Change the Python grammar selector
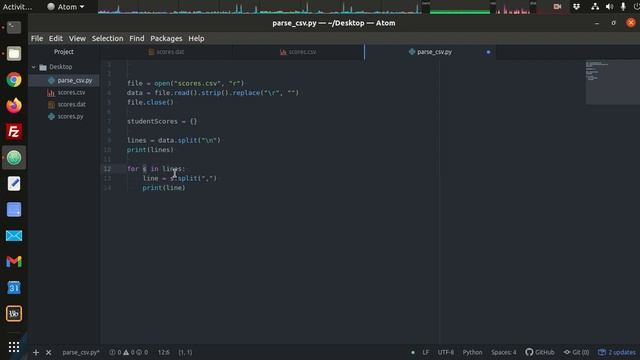This screenshot has width=640, height=360. (x=472, y=352)
